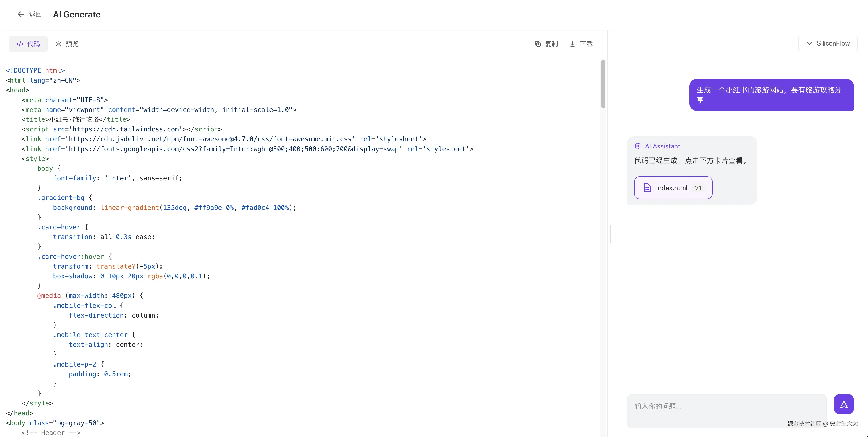Viewport: 868px width, 437px height.
Task: Click the download arrow icon
Action: 572,44
